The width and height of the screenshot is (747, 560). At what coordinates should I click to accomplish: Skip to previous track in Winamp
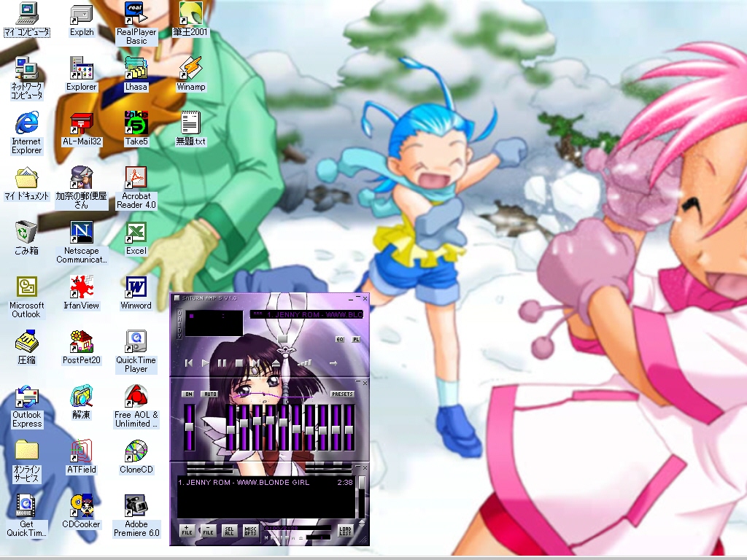click(x=189, y=363)
